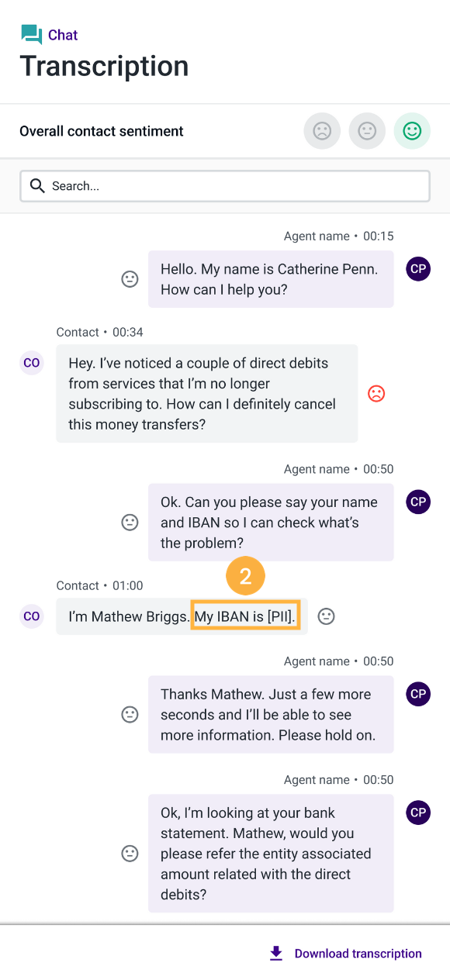Click CP avatar next to first agent message

[x=418, y=269]
